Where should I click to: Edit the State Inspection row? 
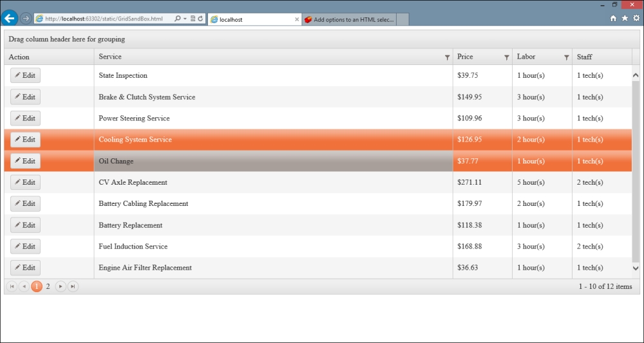click(26, 75)
